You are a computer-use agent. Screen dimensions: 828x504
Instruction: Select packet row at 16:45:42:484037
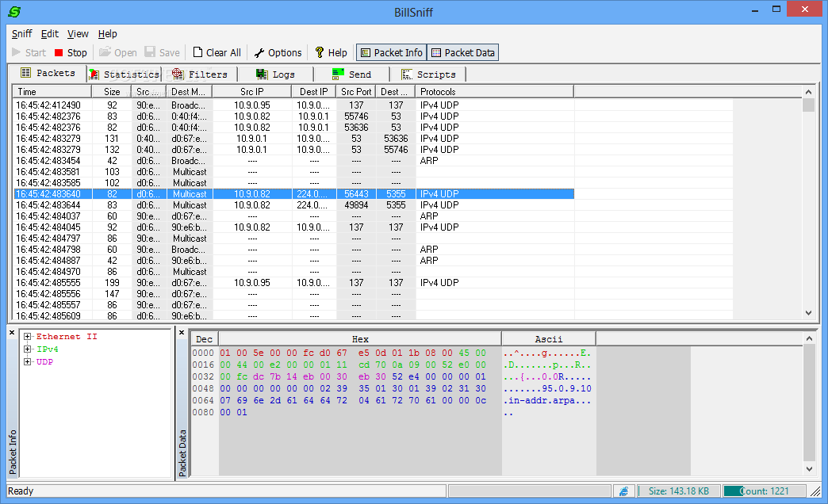click(293, 216)
